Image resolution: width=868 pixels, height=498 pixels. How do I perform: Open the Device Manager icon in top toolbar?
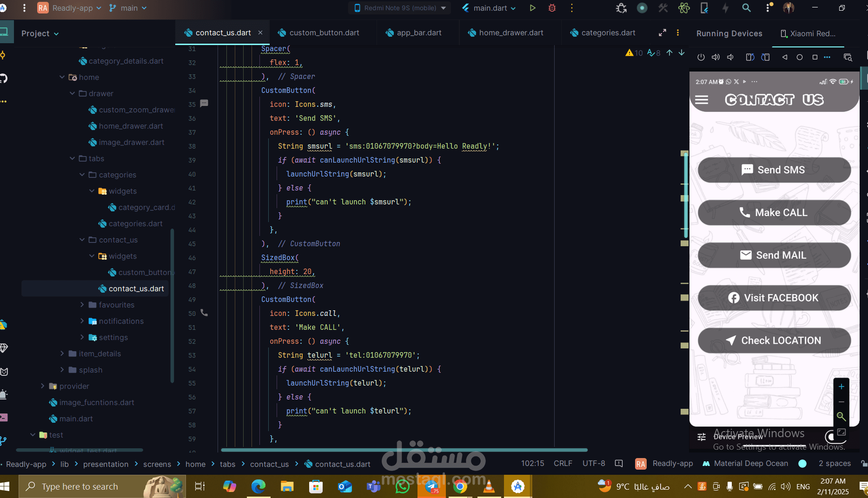pyautogui.click(x=704, y=8)
